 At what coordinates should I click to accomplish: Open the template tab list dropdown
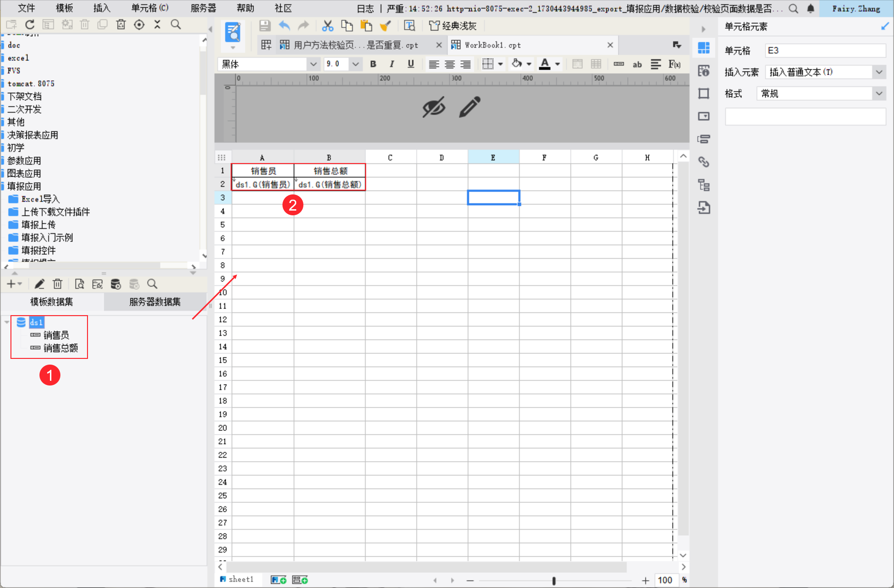tap(677, 45)
